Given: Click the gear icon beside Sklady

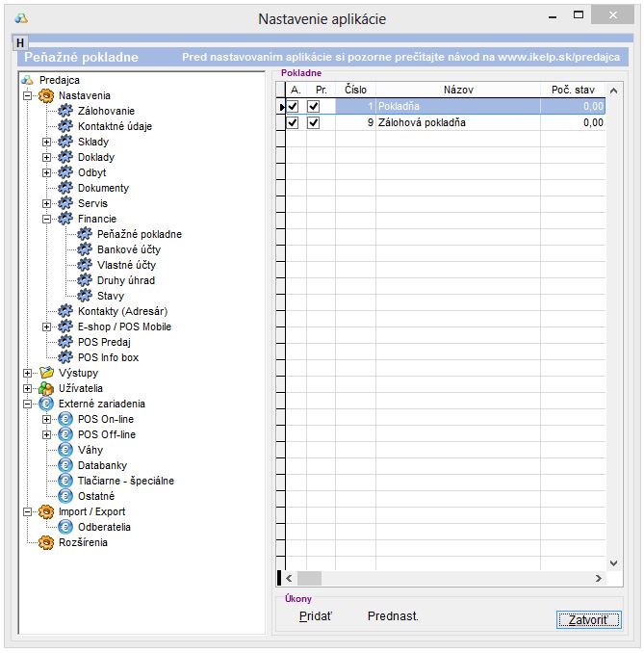Looking at the screenshot, I should [x=65, y=142].
